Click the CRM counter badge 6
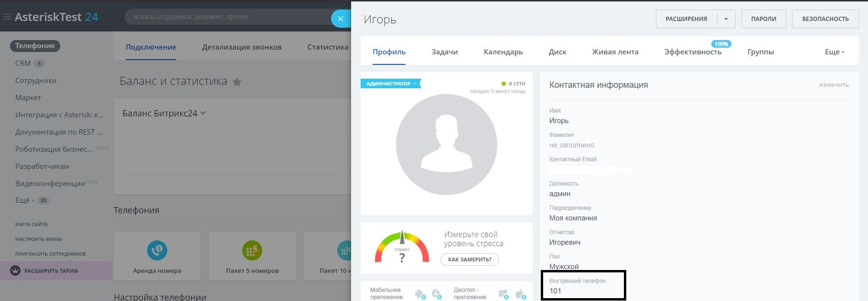Viewport: 868px width, 301px height. click(40, 63)
